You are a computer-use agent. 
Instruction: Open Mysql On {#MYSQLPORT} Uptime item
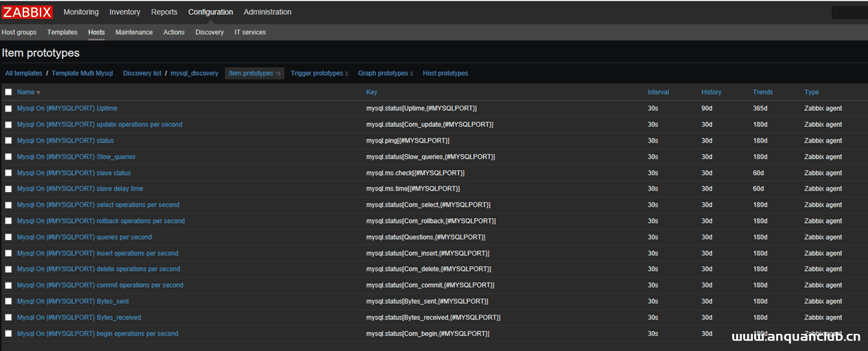click(x=67, y=108)
